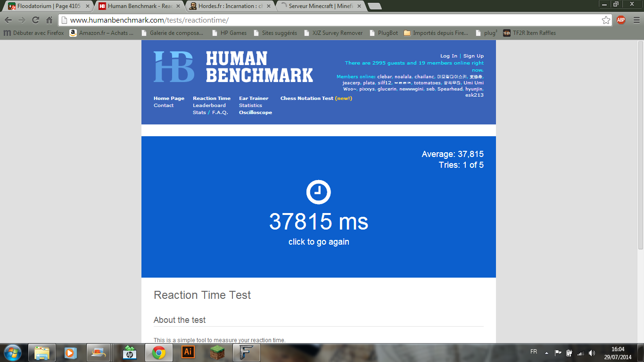The width and height of the screenshot is (644, 362).
Task: Open the Leaderboard link
Action: pos(209,106)
